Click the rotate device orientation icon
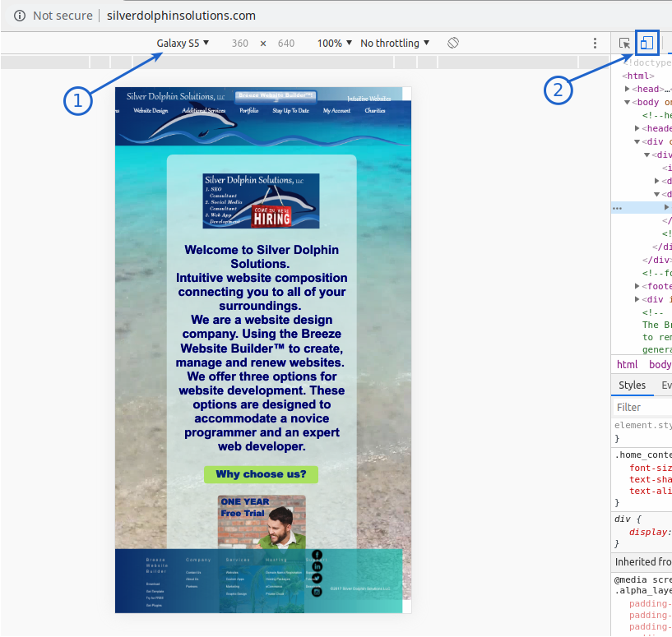The width and height of the screenshot is (672, 637). tap(453, 43)
